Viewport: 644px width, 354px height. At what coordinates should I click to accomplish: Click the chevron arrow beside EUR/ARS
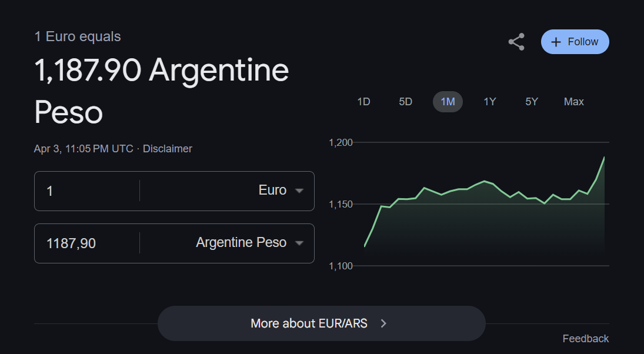(x=383, y=323)
